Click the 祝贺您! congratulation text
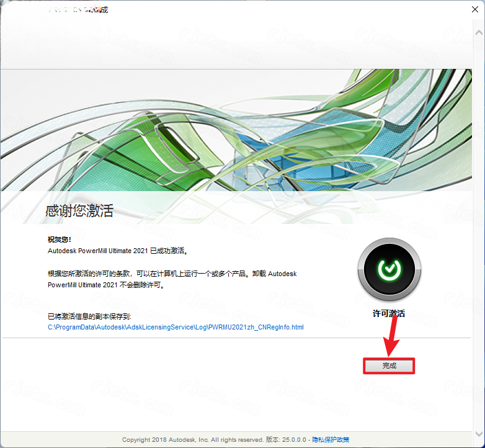This screenshot has height=448, width=485. (60, 239)
